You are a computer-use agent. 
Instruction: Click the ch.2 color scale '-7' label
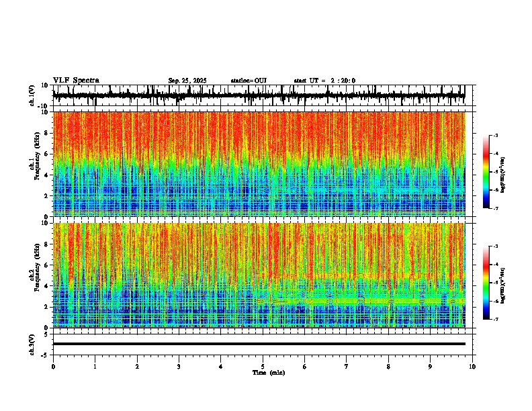(495, 320)
